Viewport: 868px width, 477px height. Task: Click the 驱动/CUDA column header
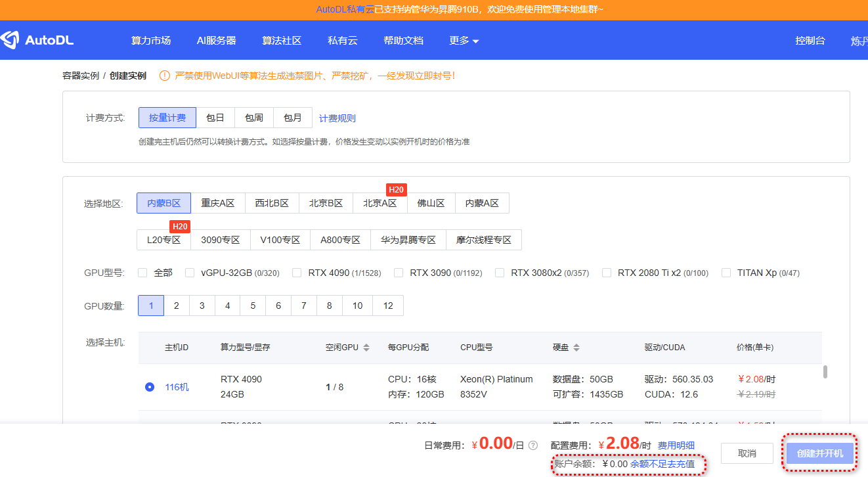(x=665, y=348)
